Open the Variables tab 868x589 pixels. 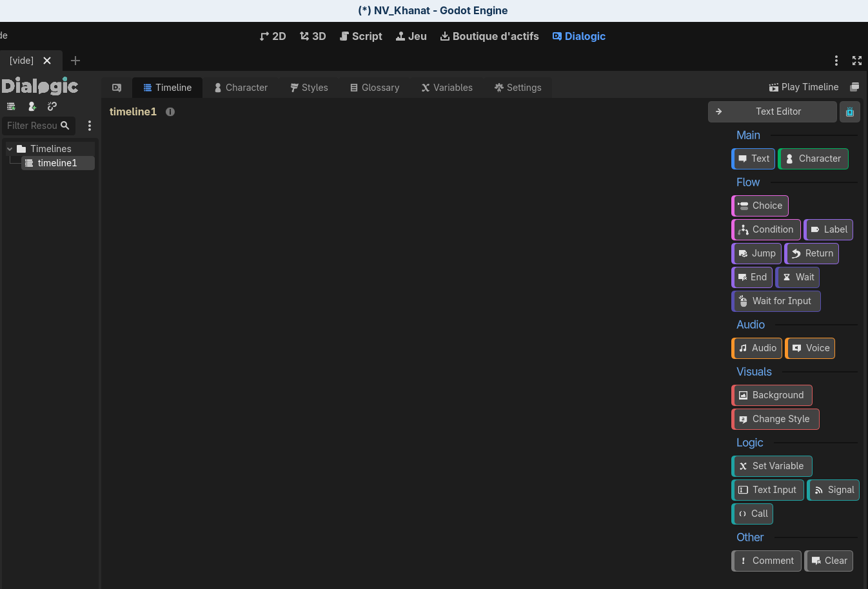447,88
